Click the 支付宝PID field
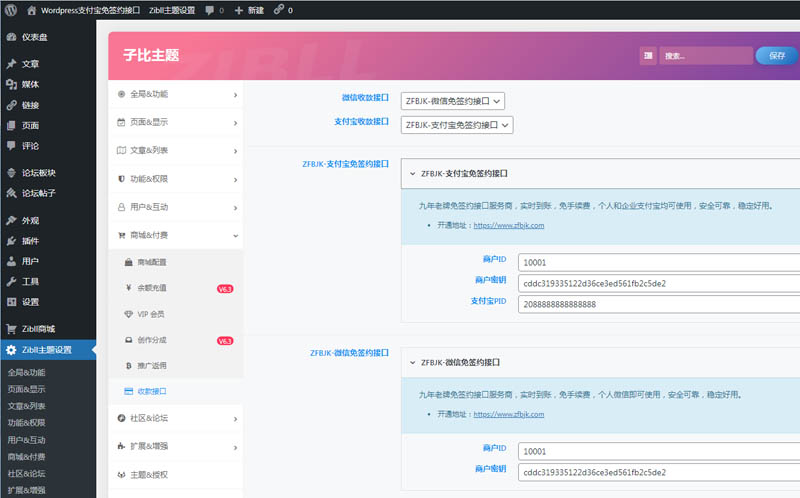Screen dimensions: 800x498 (659, 304)
